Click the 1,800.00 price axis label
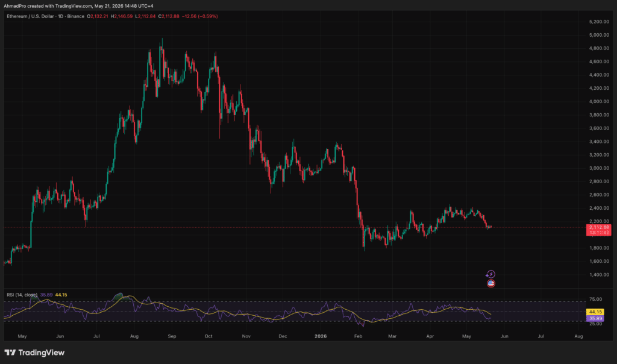The image size is (617, 364). point(599,248)
